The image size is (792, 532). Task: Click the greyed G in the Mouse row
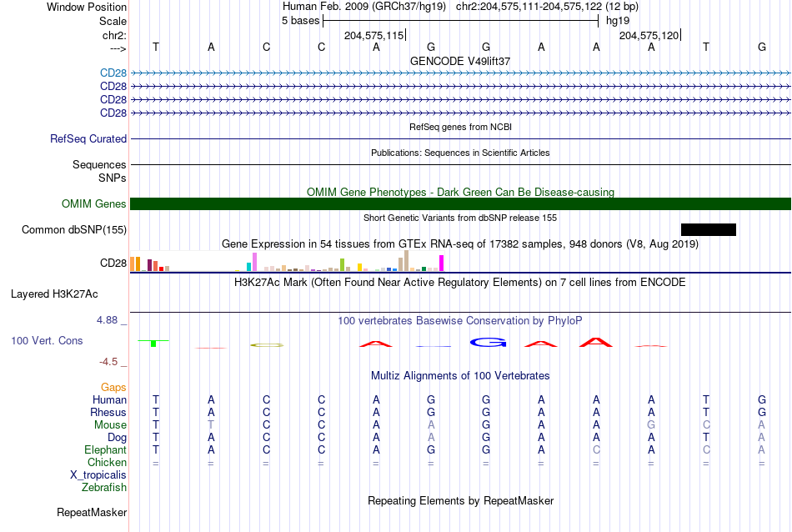click(x=651, y=425)
